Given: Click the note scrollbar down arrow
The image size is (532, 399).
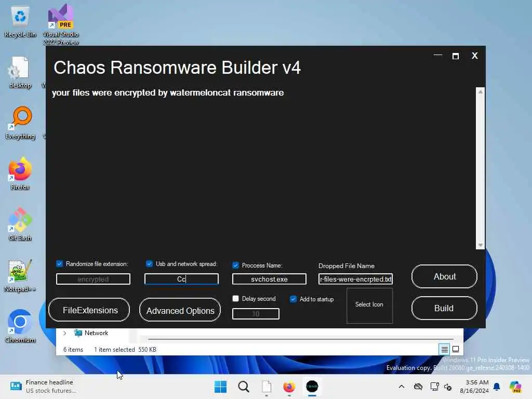Looking at the screenshot, I should tap(481, 245).
